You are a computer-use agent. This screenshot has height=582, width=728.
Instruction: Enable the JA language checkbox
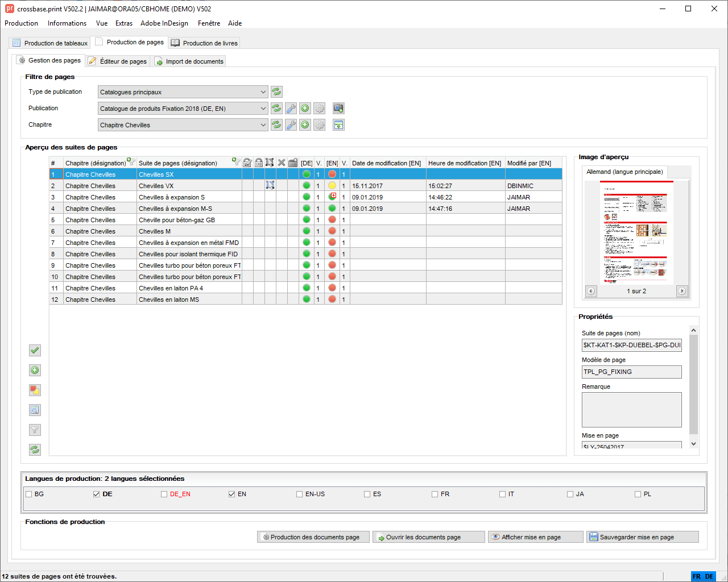pos(570,494)
